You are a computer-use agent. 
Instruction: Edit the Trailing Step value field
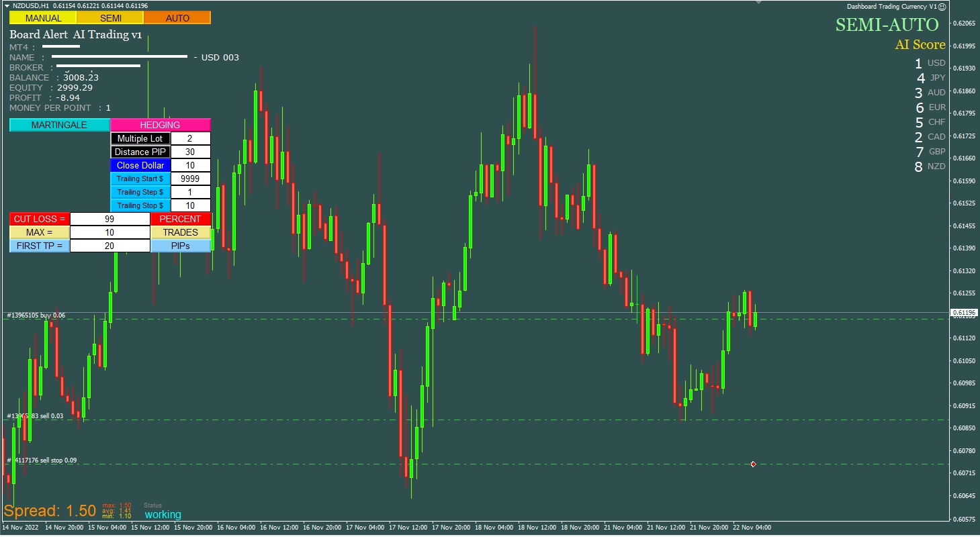(x=190, y=192)
